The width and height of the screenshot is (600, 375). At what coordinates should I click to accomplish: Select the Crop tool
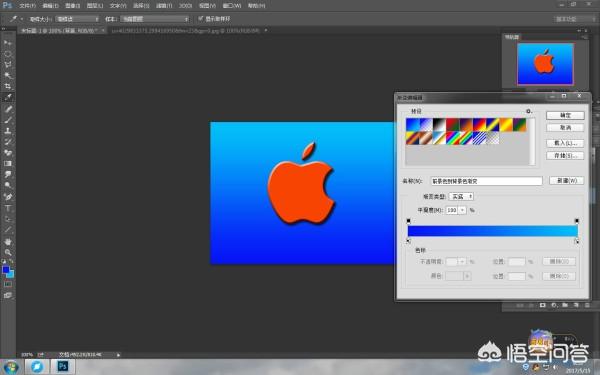(x=8, y=86)
